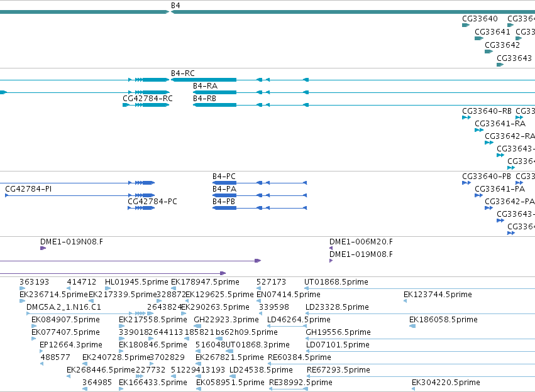Open the CG33642 gene label
535x392 pixels.
(x=502, y=45)
